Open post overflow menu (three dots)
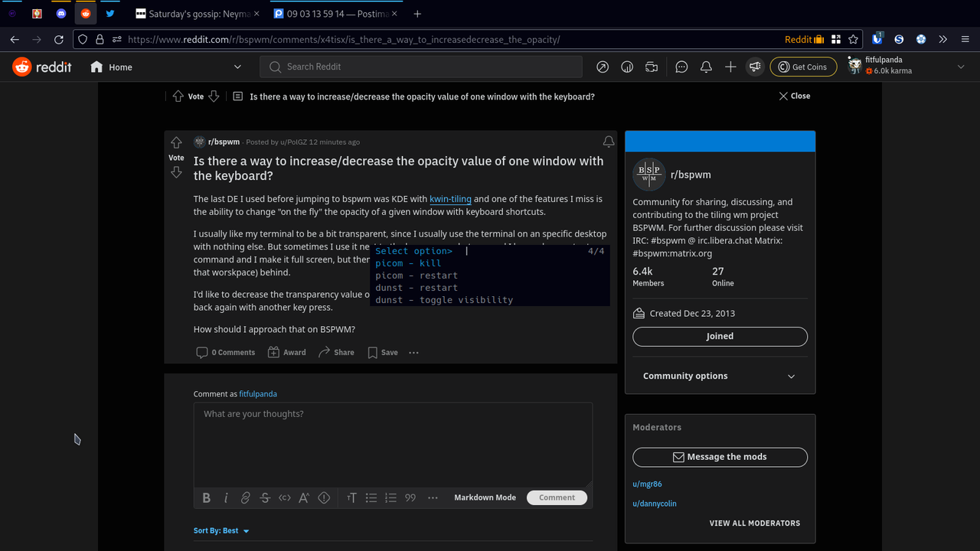This screenshot has width=980, height=551. click(x=414, y=353)
